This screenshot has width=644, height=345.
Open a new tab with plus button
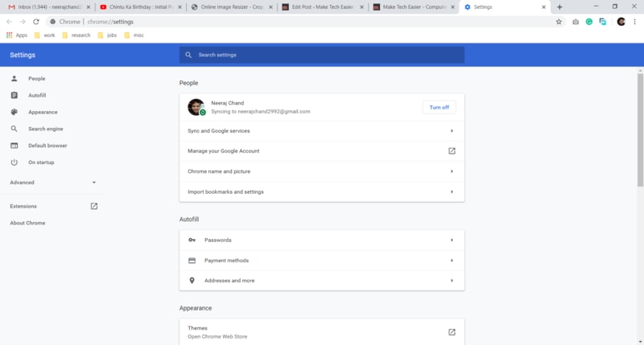[559, 7]
